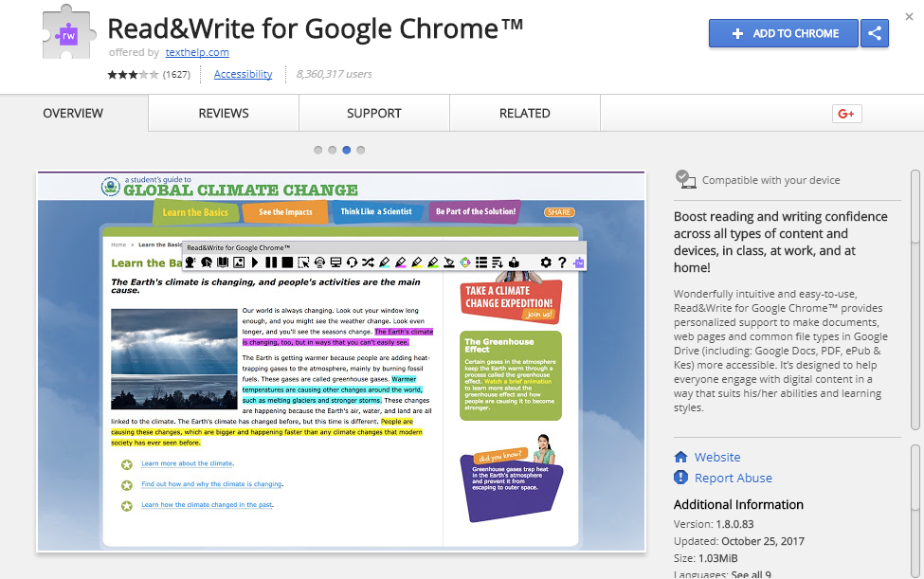Click the picture dictionary icon
Image resolution: width=924 pixels, height=579 pixels.
[239, 262]
